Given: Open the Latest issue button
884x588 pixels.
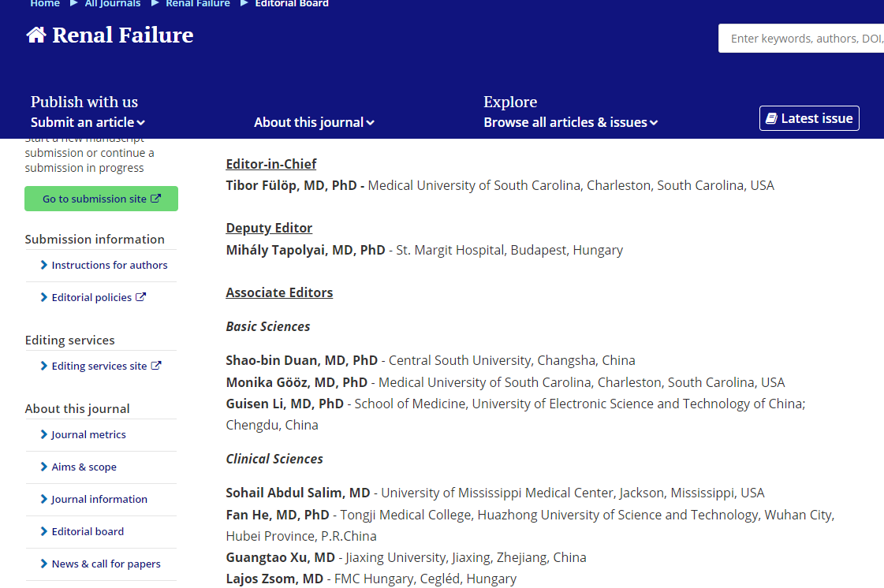Looking at the screenshot, I should (x=809, y=118).
